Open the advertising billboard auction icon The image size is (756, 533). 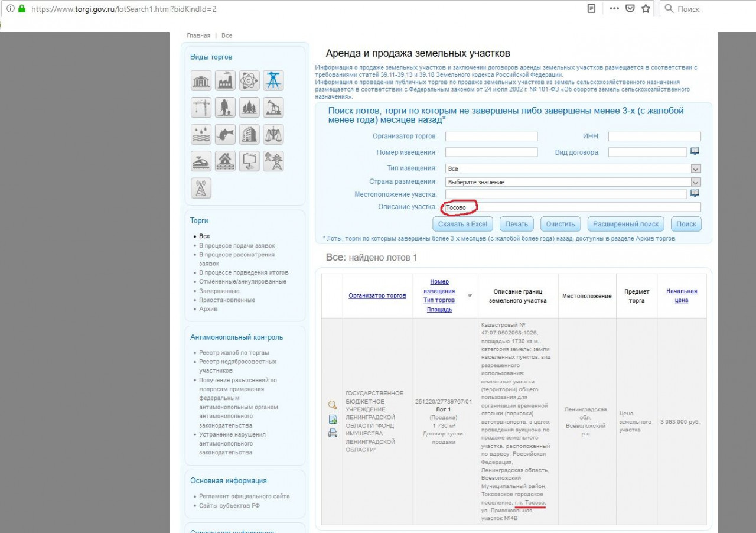(249, 161)
